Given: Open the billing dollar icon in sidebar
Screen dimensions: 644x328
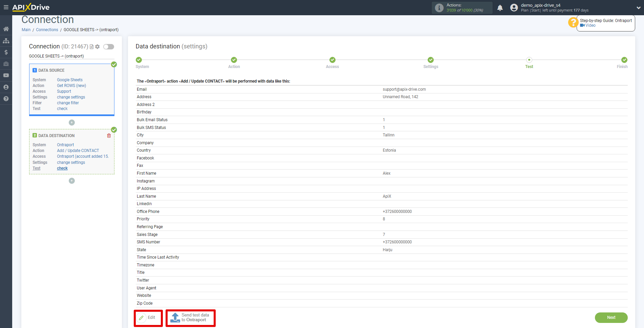Looking at the screenshot, I should point(6,52).
